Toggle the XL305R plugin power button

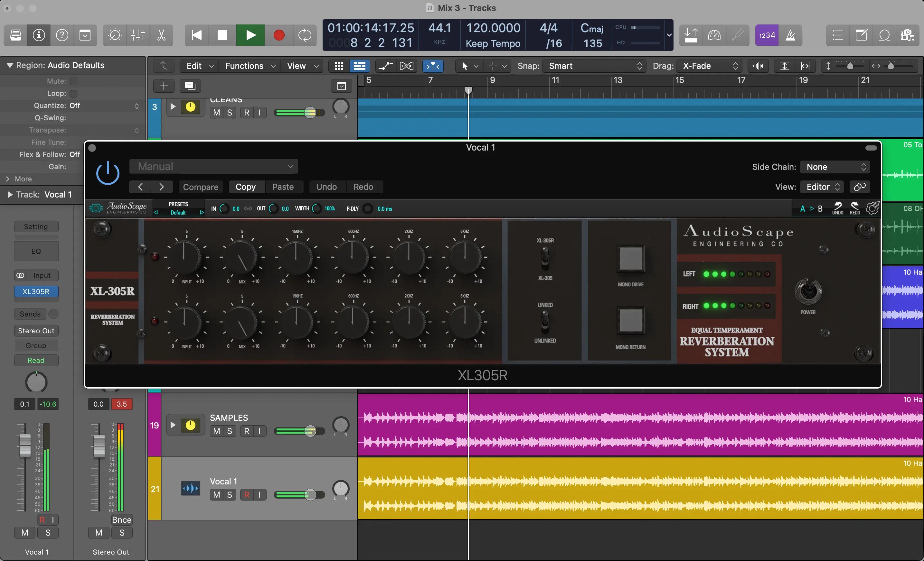(x=108, y=173)
